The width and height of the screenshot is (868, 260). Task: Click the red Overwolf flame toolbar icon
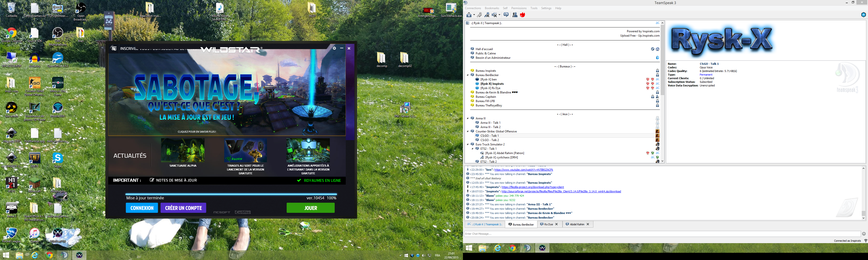pos(523,15)
